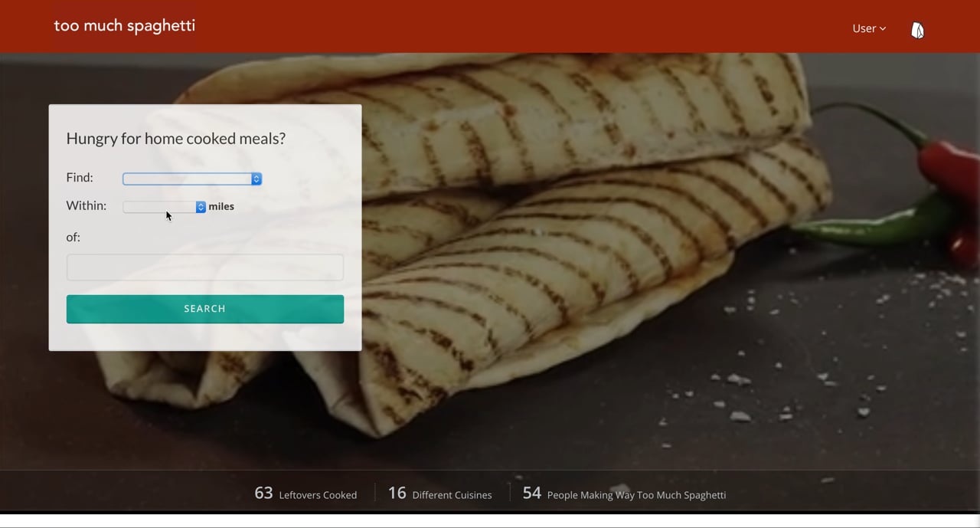The height and width of the screenshot is (528, 980).
Task: Focus the location field below 'of:'
Action: click(205, 267)
